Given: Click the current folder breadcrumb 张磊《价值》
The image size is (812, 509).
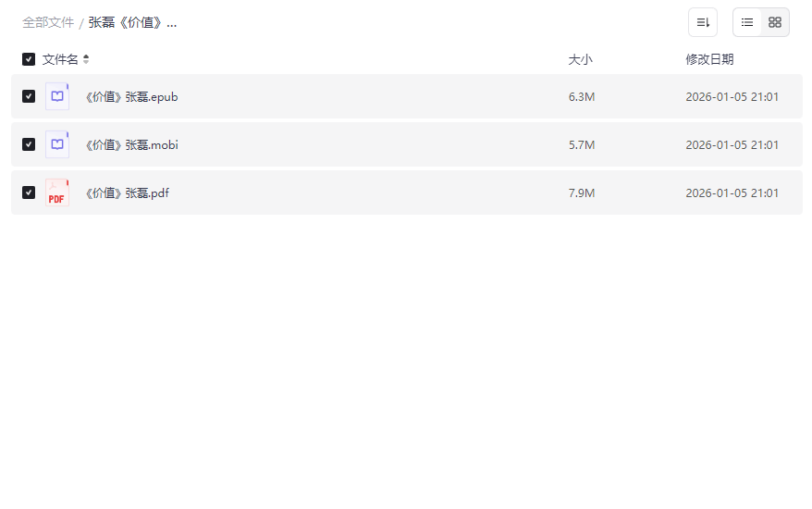Looking at the screenshot, I should pos(132,22).
